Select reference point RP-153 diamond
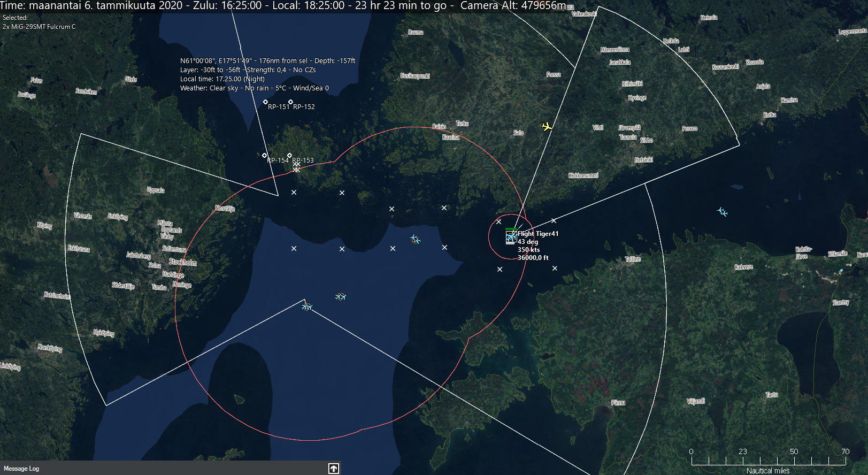 289,156
